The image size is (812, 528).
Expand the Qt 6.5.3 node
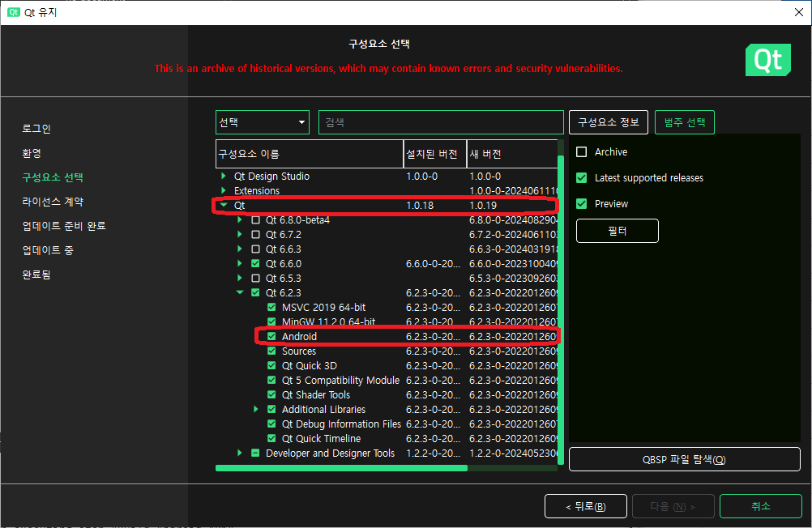240,278
